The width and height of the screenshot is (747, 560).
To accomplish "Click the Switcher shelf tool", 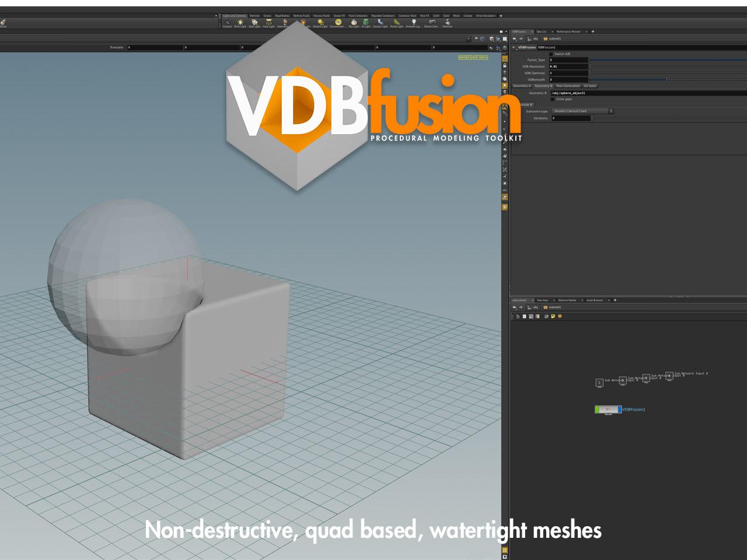I will pyautogui.click(x=447, y=23).
